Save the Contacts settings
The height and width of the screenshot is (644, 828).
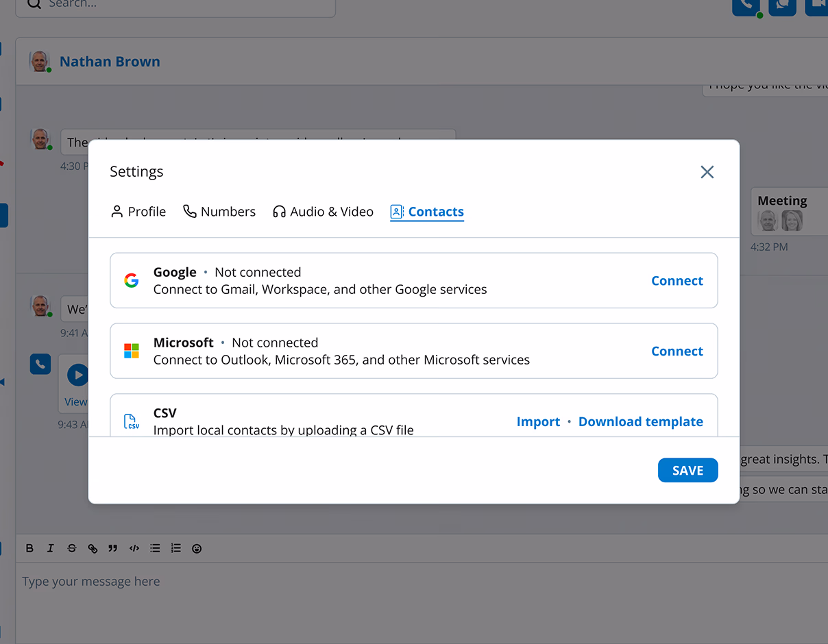tap(687, 470)
